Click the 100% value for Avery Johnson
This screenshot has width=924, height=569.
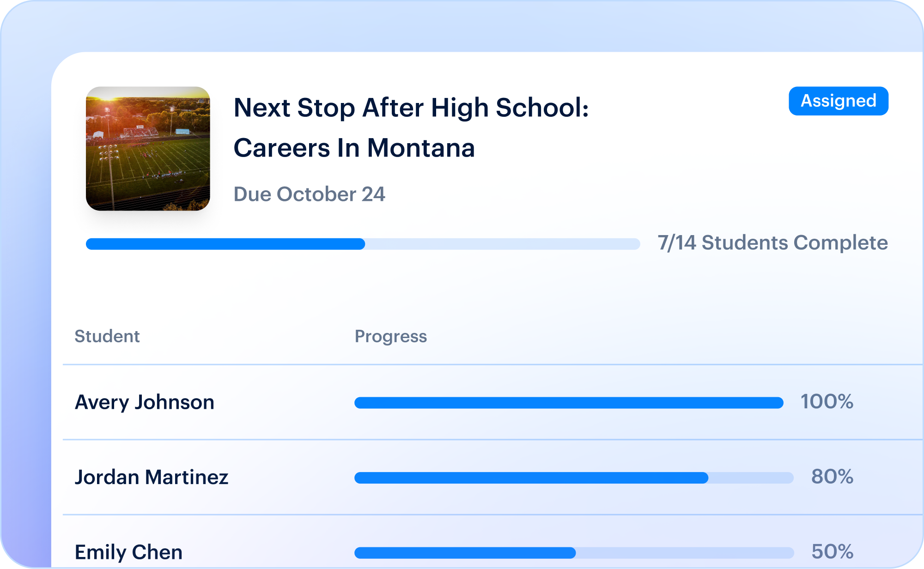click(827, 402)
